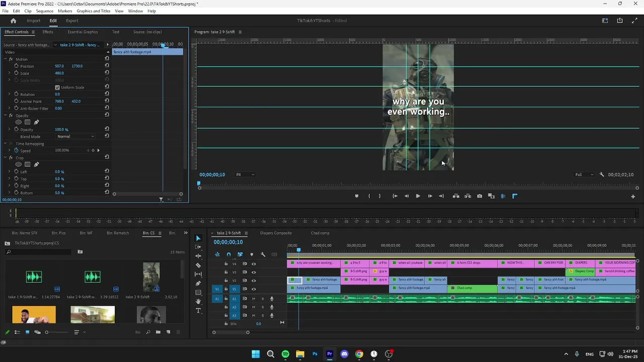The width and height of the screenshot is (644, 362).
Task: Pick the Hand tool in the tools panel
Action: (198, 301)
